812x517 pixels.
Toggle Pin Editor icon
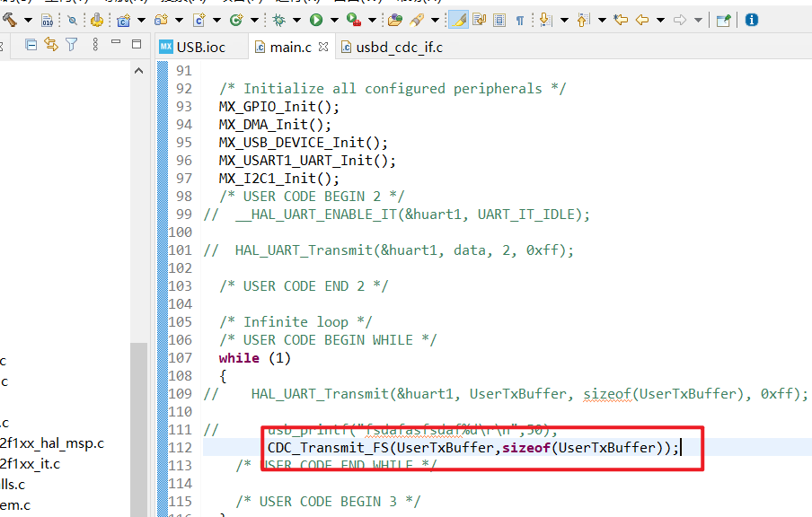tap(723, 20)
